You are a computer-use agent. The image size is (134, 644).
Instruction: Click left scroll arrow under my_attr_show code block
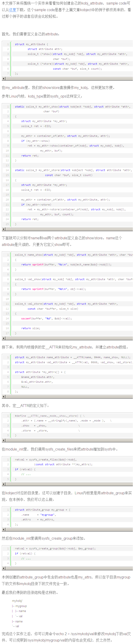click(3, 229)
